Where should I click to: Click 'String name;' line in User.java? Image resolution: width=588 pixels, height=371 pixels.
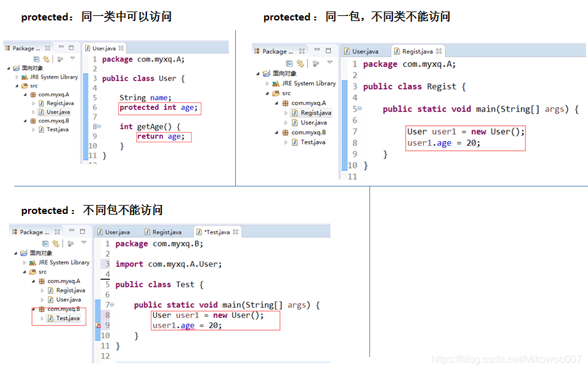146,98
